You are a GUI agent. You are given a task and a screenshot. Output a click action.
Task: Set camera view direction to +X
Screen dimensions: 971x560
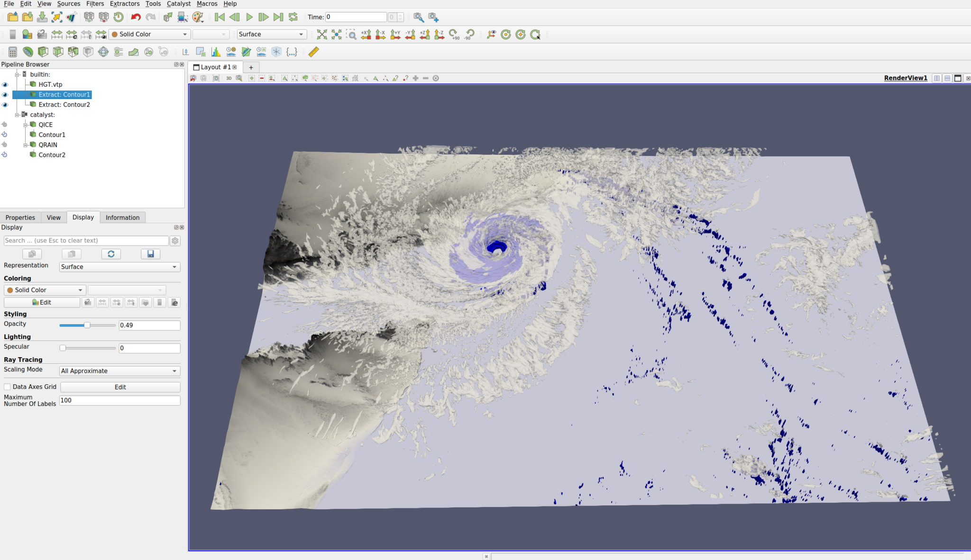coord(366,34)
